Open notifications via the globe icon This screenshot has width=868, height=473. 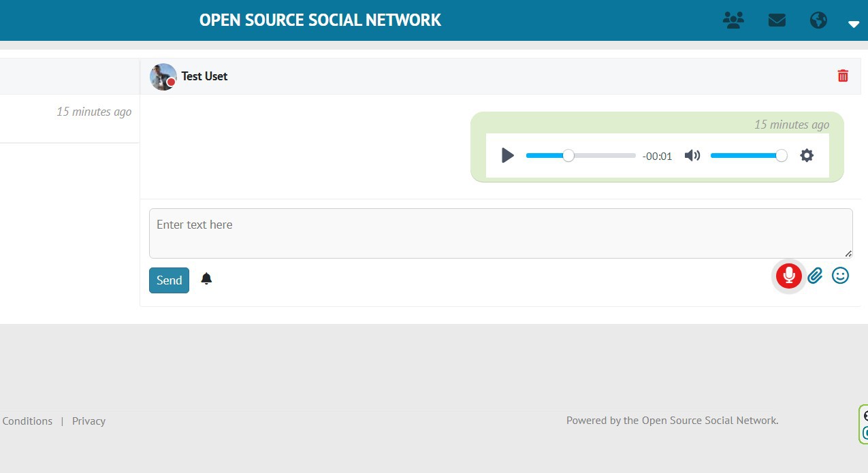(818, 20)
